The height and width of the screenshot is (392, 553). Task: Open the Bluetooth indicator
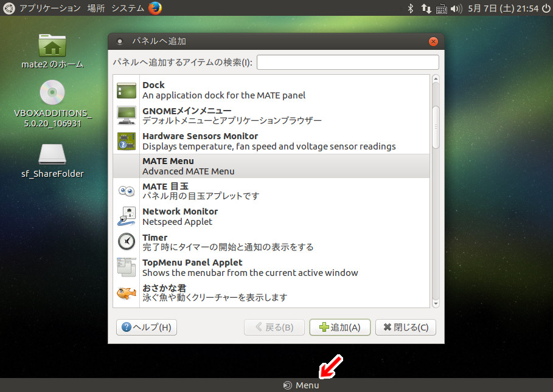pos(410,9)
